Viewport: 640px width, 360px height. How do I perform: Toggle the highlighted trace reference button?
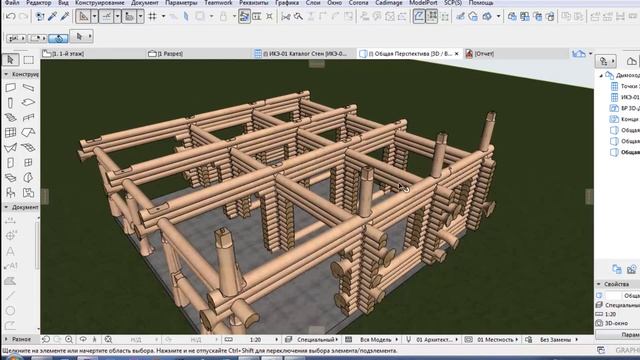click(244, 17)
